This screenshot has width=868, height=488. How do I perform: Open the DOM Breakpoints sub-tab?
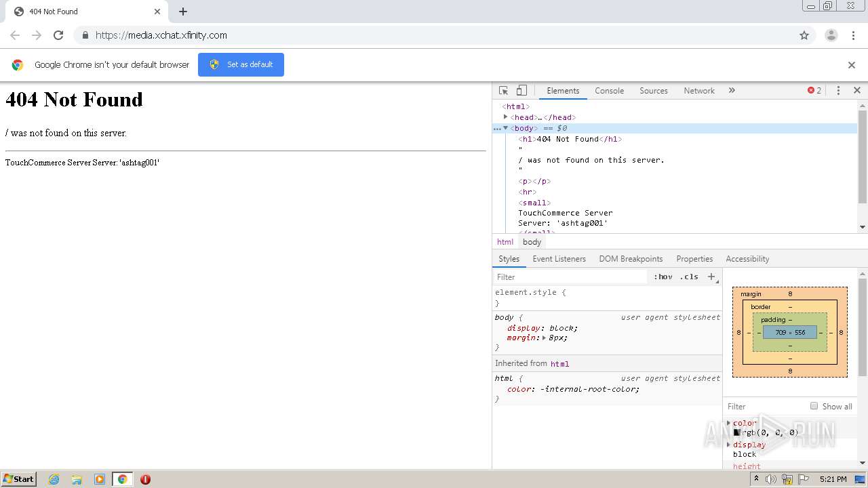tap(631, 259)
